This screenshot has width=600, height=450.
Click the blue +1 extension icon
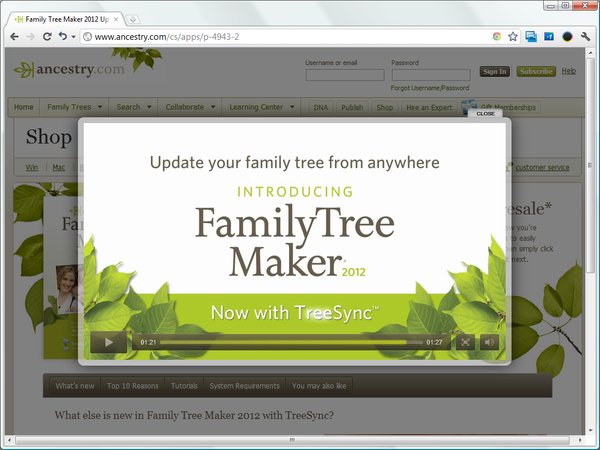click(x=549, y=37)
